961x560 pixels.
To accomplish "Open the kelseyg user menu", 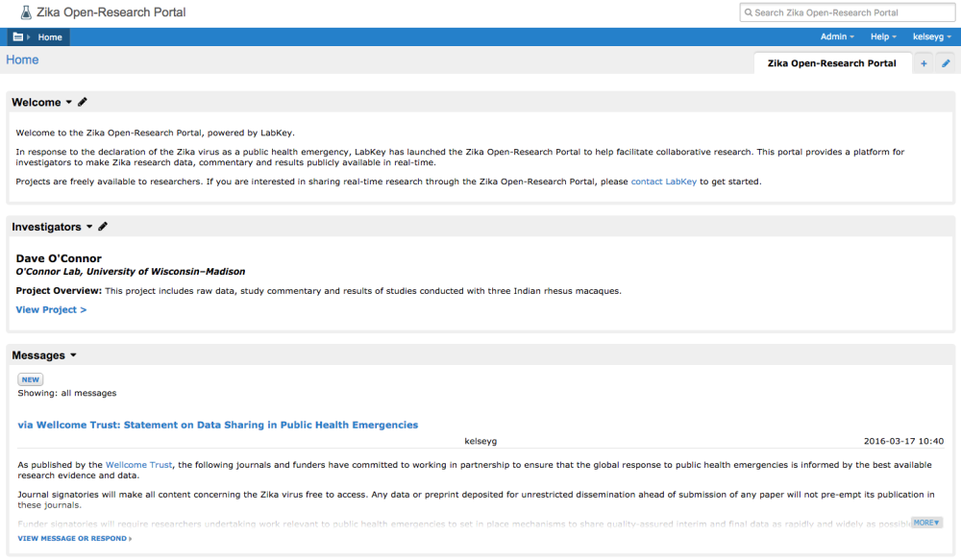I will pos(931,37).
